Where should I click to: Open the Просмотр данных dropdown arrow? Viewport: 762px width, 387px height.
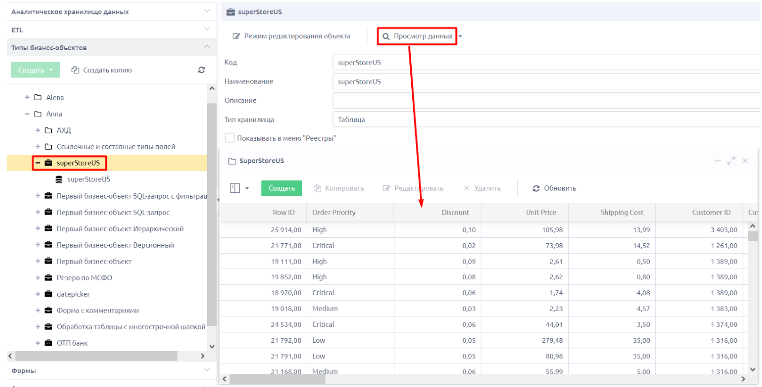coord(461,36)
